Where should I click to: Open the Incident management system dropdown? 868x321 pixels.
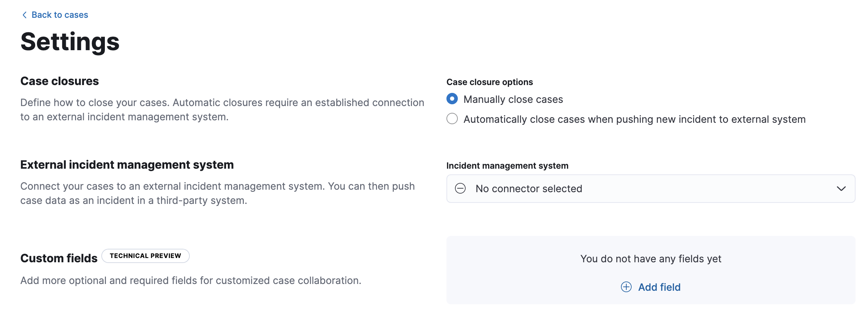click(650, 189)
